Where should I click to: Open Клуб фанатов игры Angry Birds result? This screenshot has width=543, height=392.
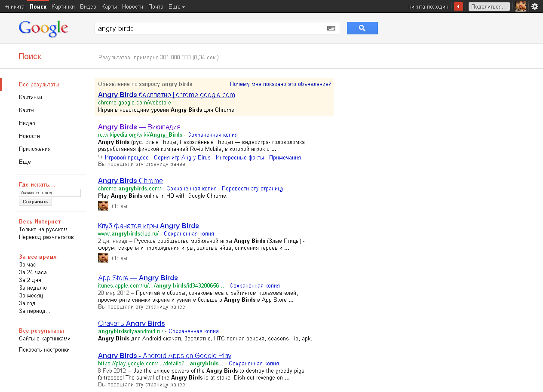pyautogui.click(x=148, y=226)
